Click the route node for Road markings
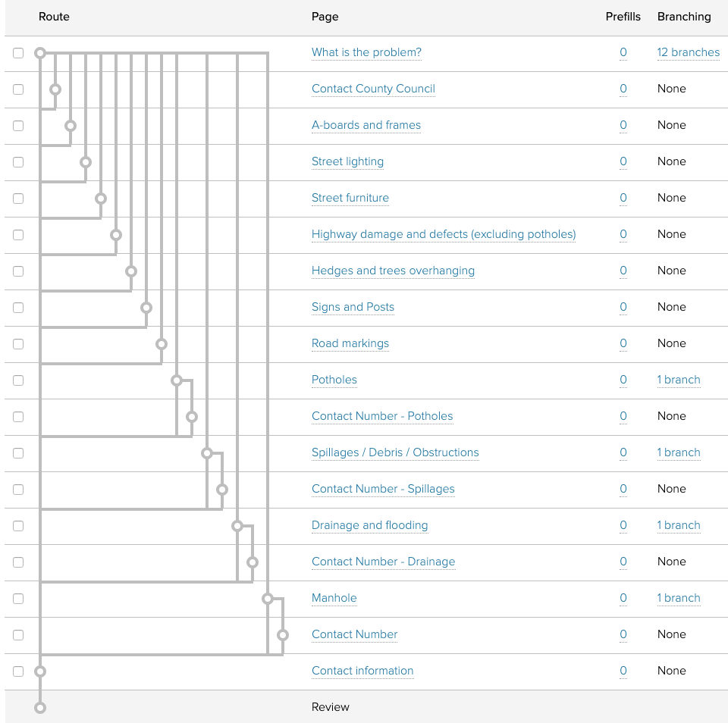Viewport: 728px width, 723px height. [162, 344]
